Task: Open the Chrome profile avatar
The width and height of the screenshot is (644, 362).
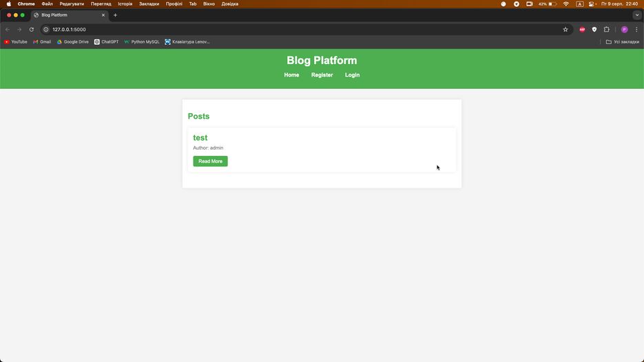Action: (624, 30)
